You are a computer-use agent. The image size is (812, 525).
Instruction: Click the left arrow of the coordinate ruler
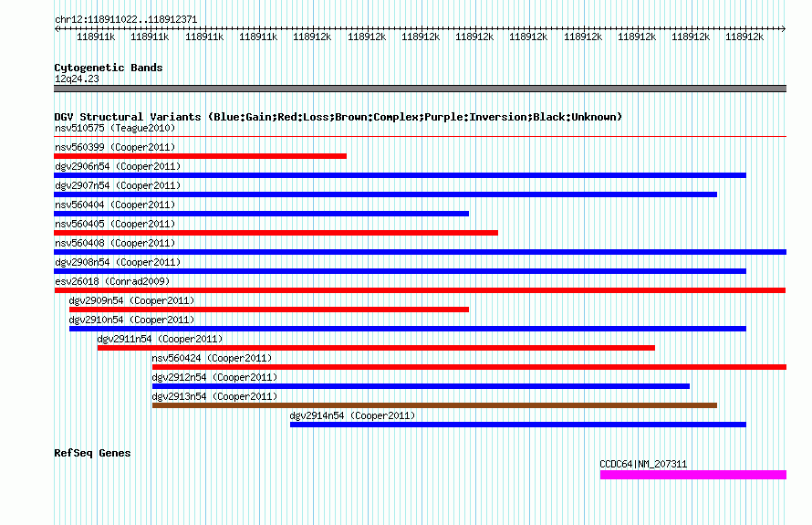point(57,29)
